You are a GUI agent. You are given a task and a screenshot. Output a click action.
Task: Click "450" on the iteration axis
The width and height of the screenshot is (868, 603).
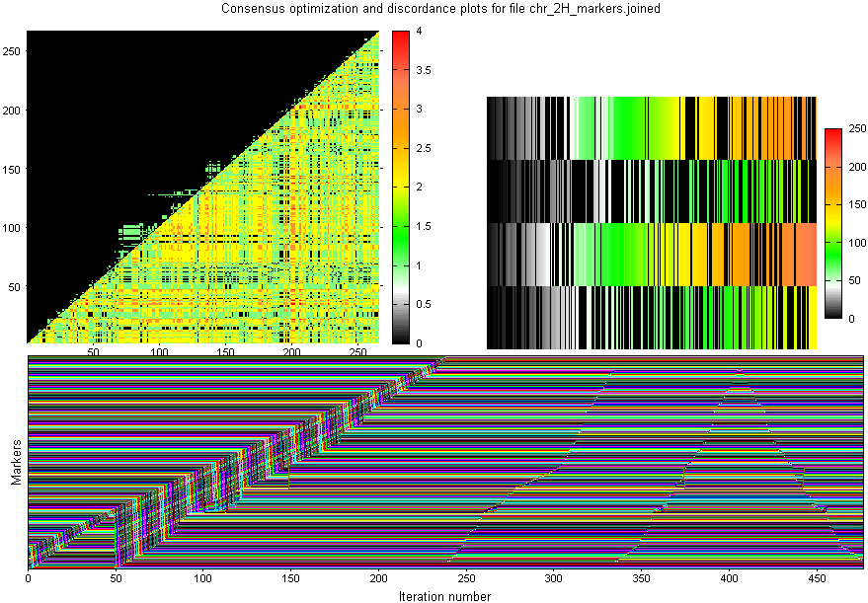[817, 578]
